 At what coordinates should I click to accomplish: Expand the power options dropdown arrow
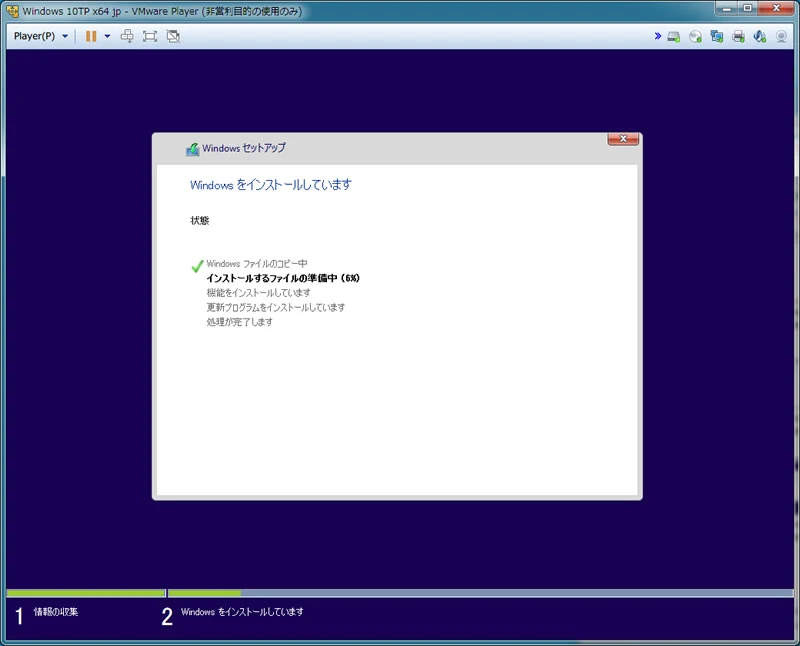coord(107,36)
